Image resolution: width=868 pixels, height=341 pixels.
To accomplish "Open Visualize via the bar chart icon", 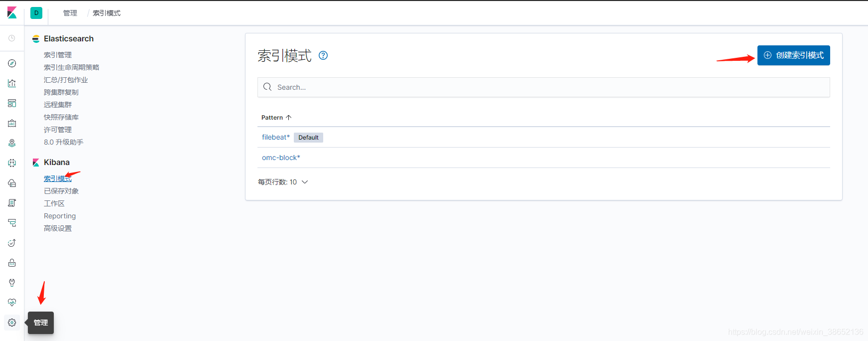I will click(12, 83).
